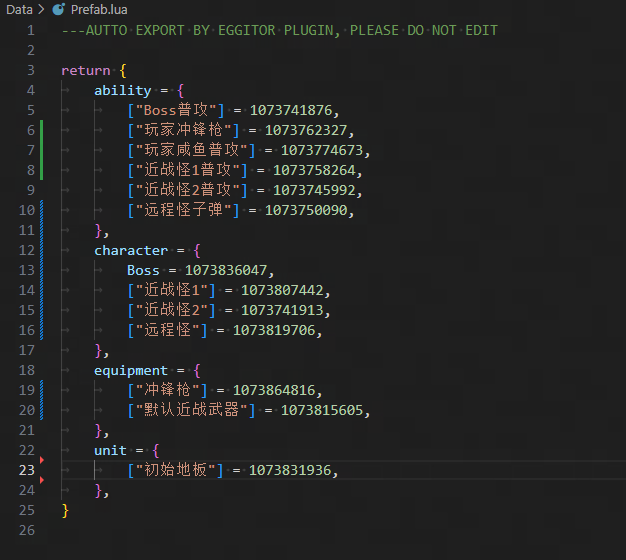Click line number 1 in gutter

pos(31,30)
